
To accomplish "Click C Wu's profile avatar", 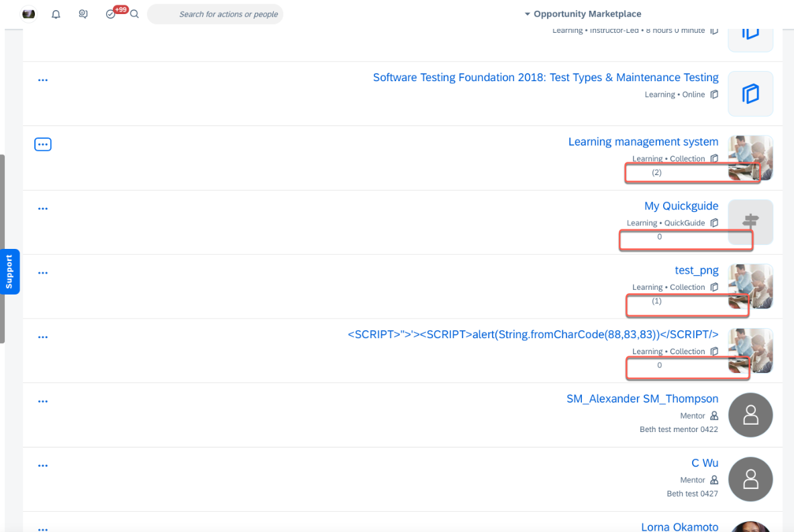I will tap(750, 480).
